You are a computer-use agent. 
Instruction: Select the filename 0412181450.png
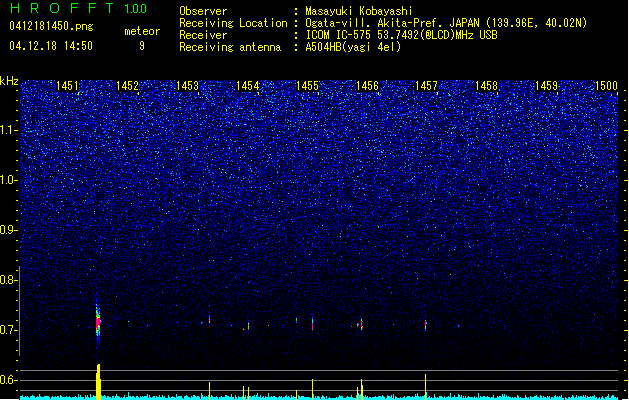tap(51, 26)
